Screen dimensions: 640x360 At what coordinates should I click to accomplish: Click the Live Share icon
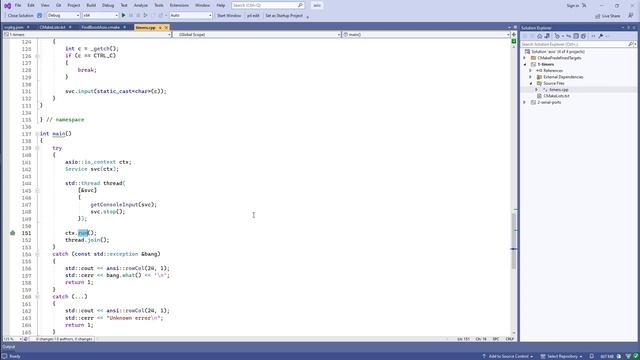(598, 16)
